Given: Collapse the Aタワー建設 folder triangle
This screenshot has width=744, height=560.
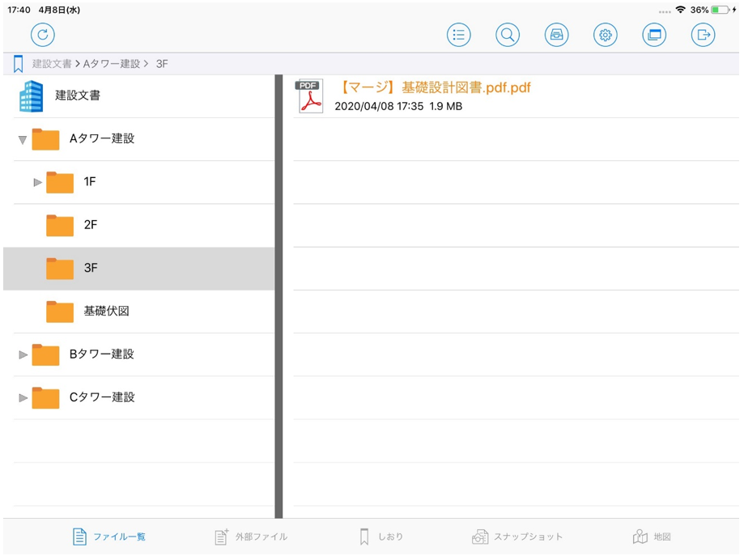Looking at the screenshot, I should (x=23, y=139).
